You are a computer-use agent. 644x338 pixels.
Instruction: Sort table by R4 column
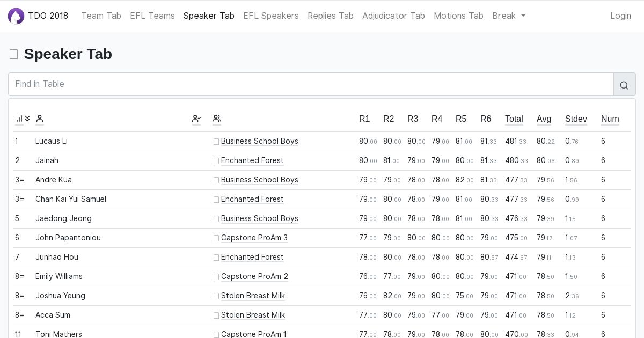(437, 119)
